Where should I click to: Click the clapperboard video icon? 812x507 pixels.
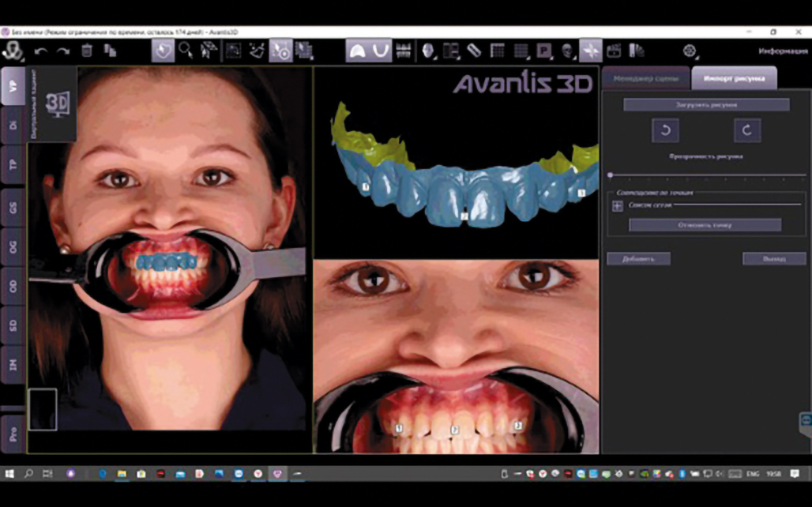613,51
